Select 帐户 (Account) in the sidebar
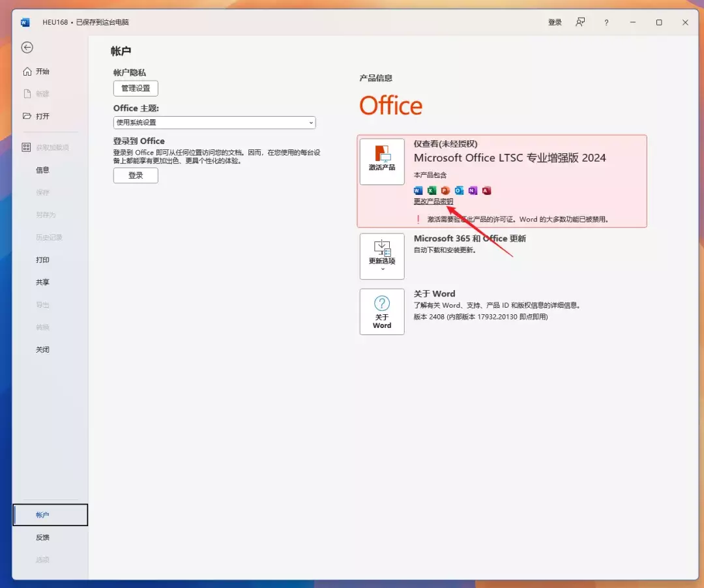This screenshot has width=704, height=588. click(50, 515)
